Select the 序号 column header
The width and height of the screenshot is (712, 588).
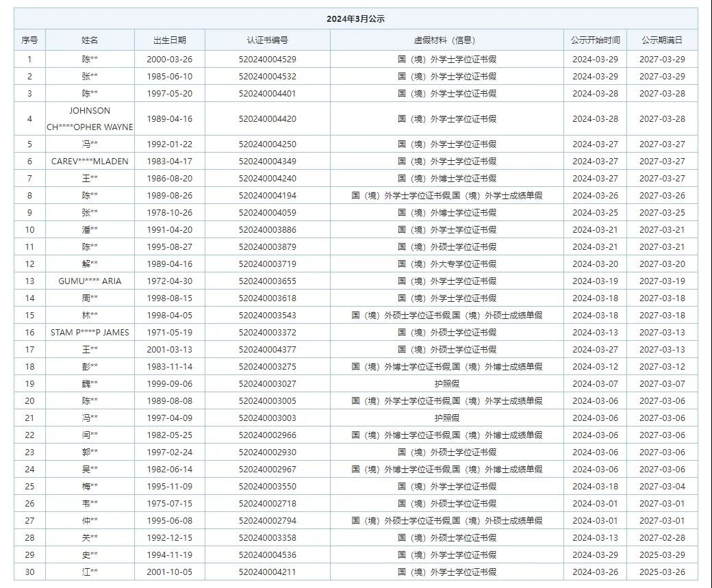click(29, 40)
